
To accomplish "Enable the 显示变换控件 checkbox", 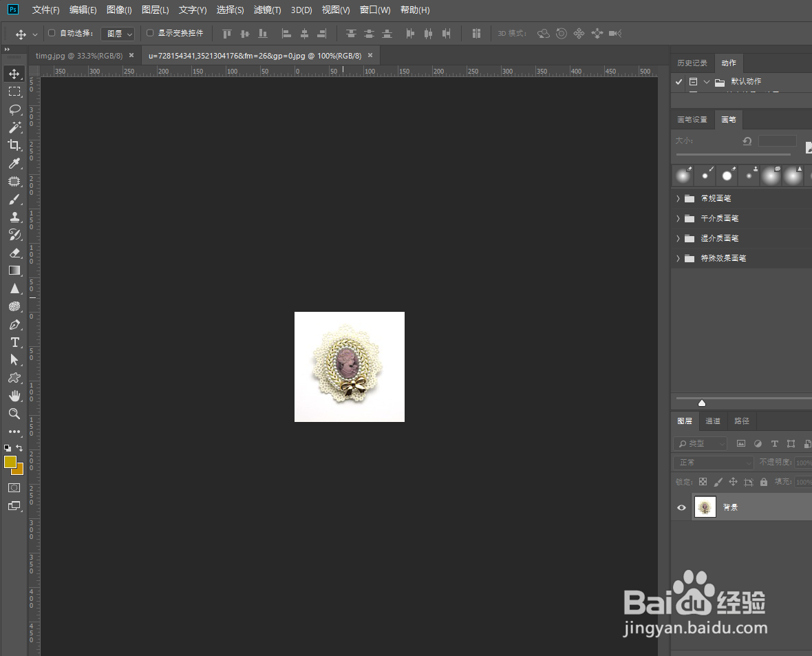I will [149, 32].
